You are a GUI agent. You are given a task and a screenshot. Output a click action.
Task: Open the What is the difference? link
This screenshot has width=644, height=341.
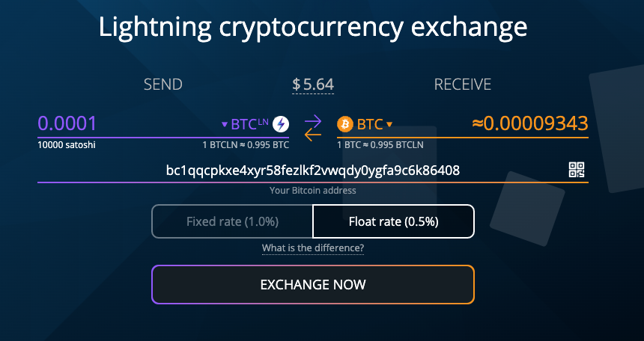click(x=313, y=248)
